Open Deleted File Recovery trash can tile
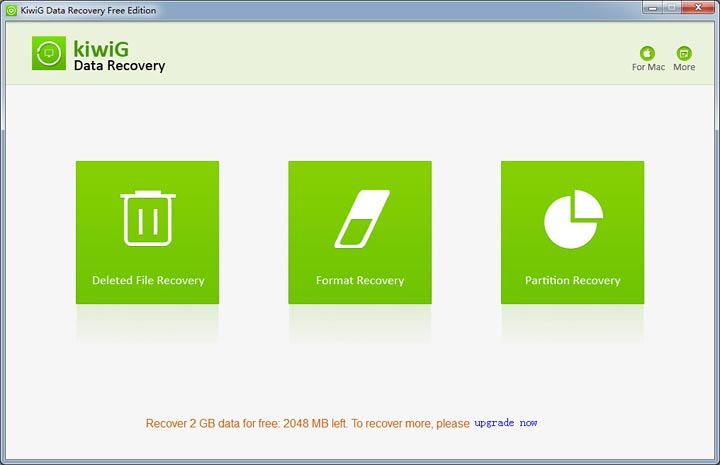 click(147, 232)
